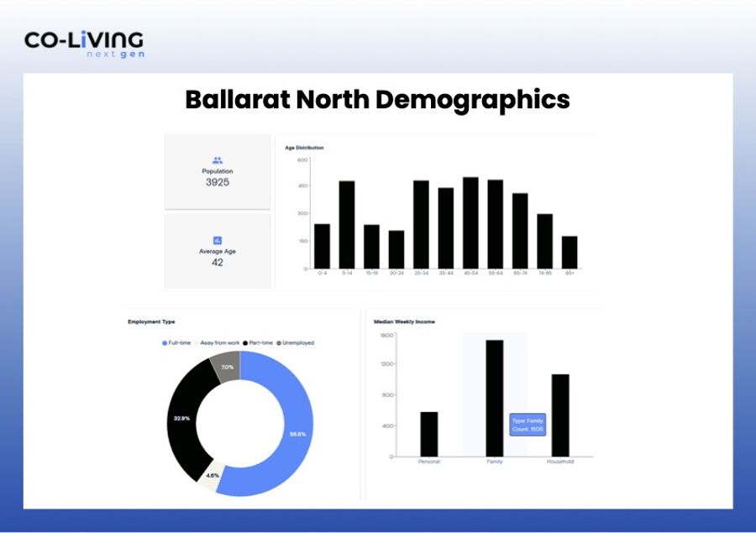Click the 45-54 age distribution bar
This screenshot has width=756, height=533.
470,222
